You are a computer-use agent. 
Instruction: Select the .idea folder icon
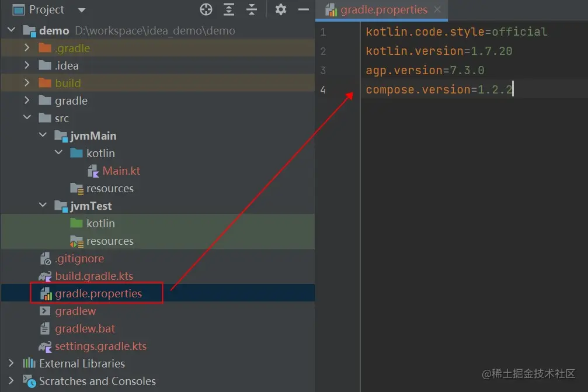(45, 65)
